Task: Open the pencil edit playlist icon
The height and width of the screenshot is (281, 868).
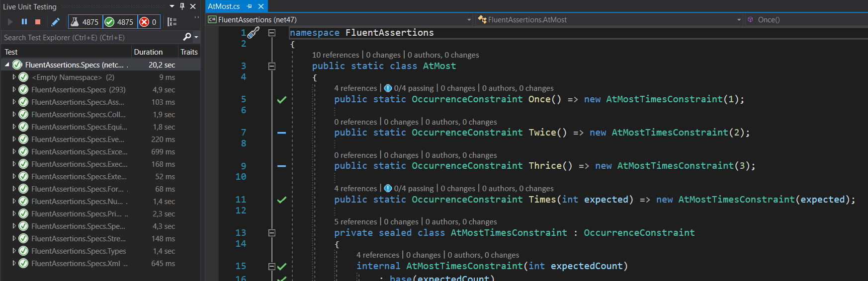Action: (x=56, y=22)
